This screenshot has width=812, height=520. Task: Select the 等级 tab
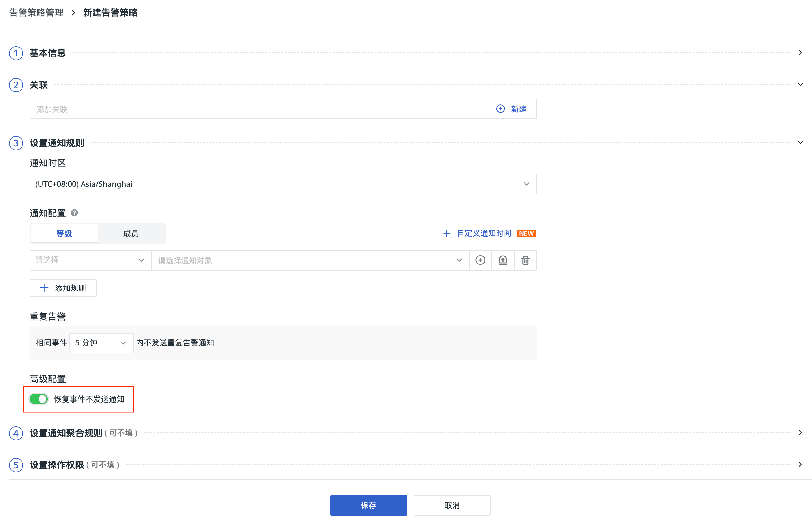(x=64, y=233)
